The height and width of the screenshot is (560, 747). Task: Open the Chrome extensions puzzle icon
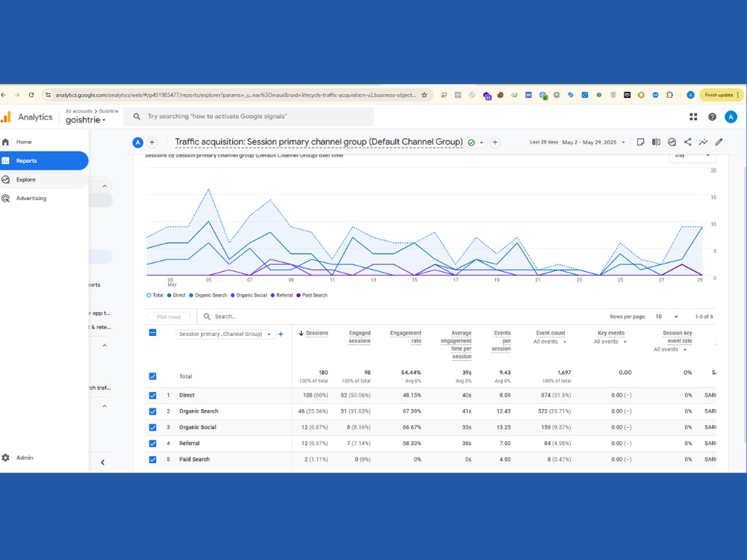pos(669,95)
